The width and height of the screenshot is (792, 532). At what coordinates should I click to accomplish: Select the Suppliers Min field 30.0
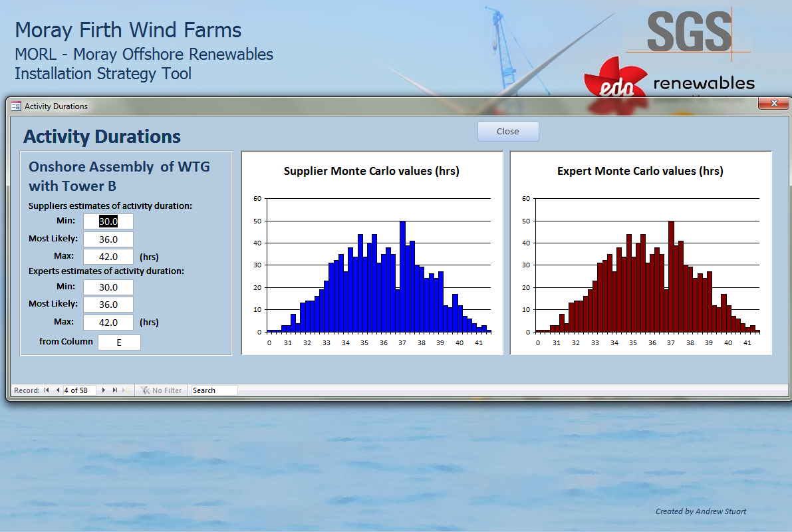(108, 221)
